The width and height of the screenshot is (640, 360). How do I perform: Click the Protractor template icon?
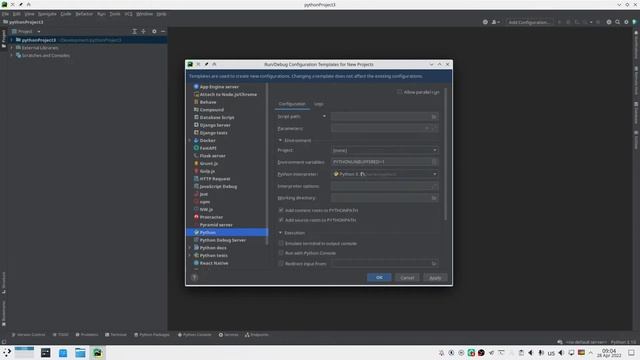tap(196, 217)
